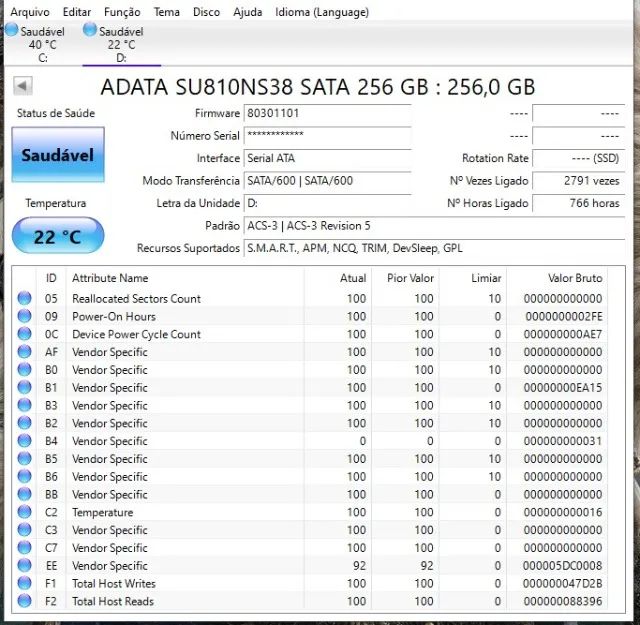Screen dimensions: 640x625
Task: Click the Nº Horas Ligado 766 field
Action: pos(578,203)
